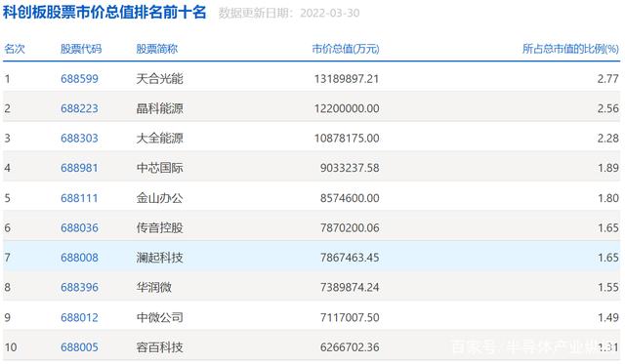Open stock code link 688008
Image resolution: width=625 pixels, height=364 pixels.
[x=79, y=258]
